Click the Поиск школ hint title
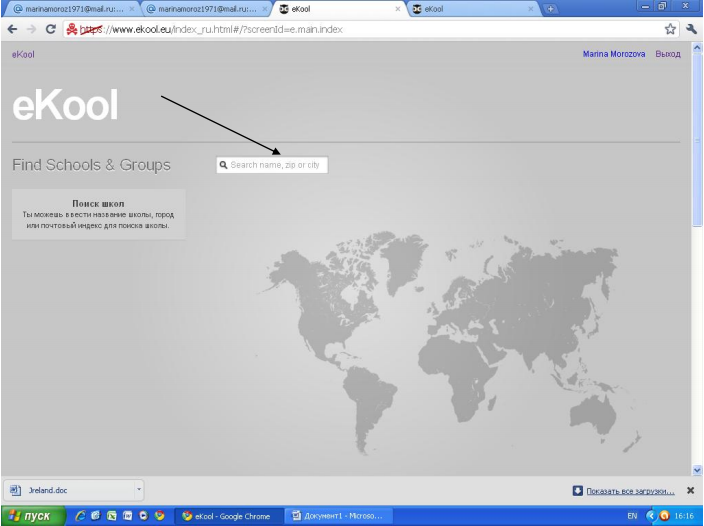704x526 pixels. click(98, 203)
